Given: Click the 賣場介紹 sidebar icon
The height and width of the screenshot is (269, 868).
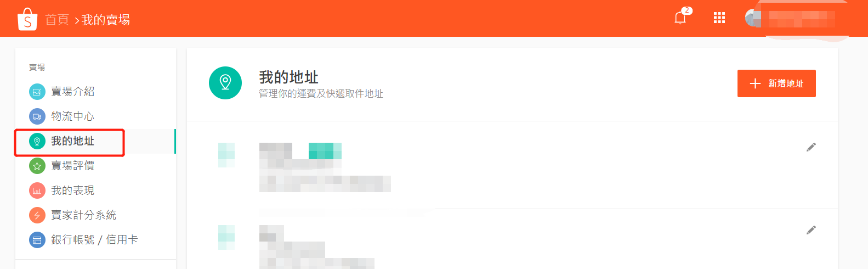Looking at the screenshot, I should pos(37,92).
